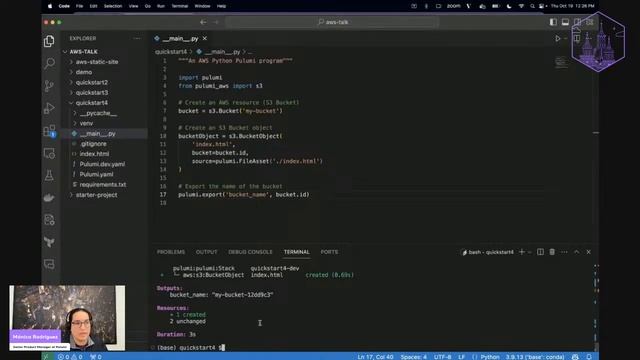The height and width of the screenshot is (360, 640).
Task: Open the Selection menu in menu bar
Action: click(x=113, y=6)
